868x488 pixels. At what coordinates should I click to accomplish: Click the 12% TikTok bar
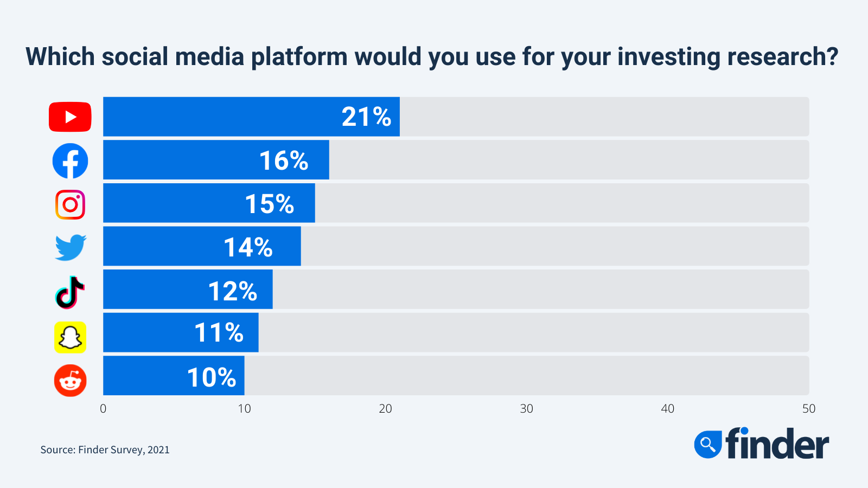188,290
